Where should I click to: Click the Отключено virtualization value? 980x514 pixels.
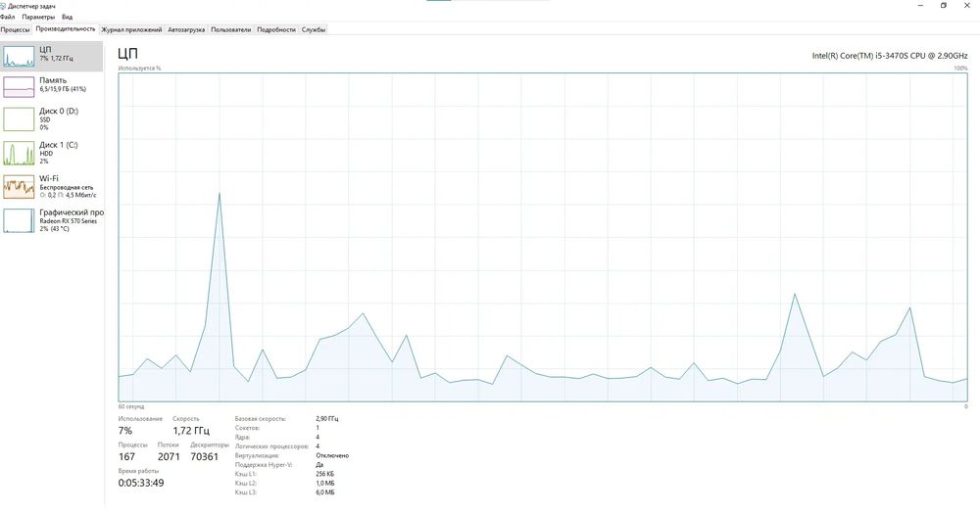click(332, 455)
